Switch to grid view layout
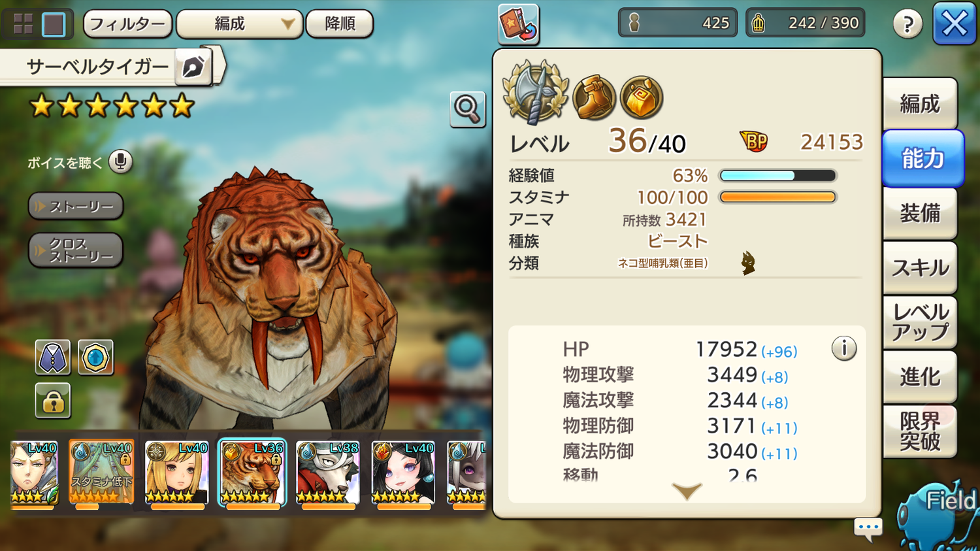Viewport: 980px width, 551px height. click(x=23, y=24)
